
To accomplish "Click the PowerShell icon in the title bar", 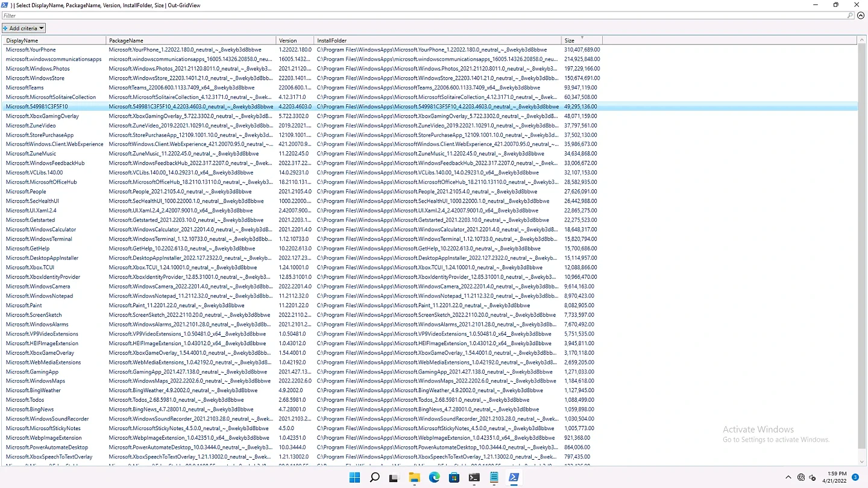I will click(5, 5).
